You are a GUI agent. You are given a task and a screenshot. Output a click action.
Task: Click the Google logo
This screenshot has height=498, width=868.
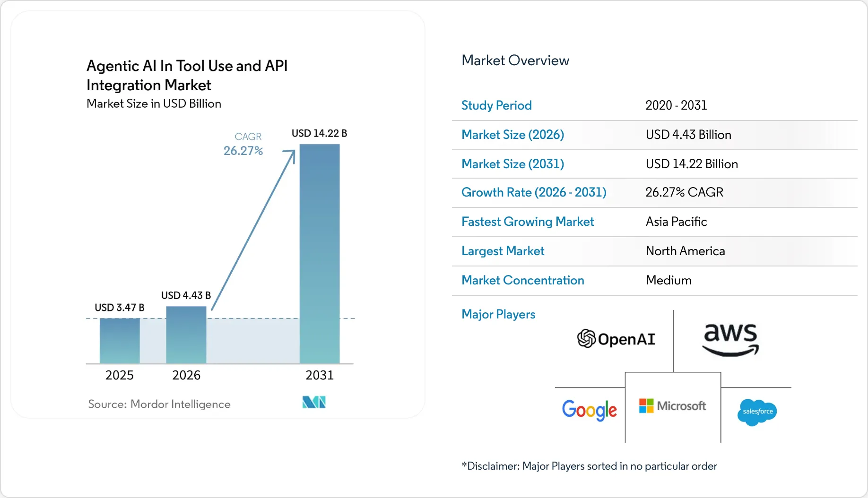coord(589,410)
